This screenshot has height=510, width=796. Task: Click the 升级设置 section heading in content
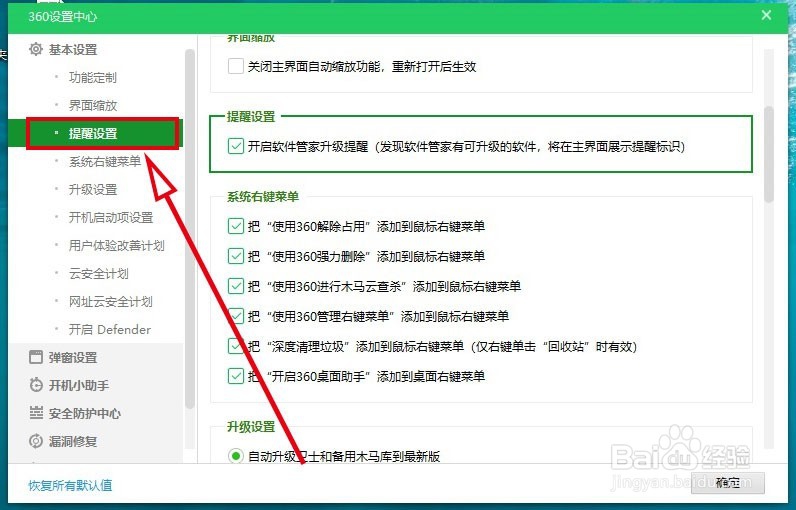pos(251,426)
